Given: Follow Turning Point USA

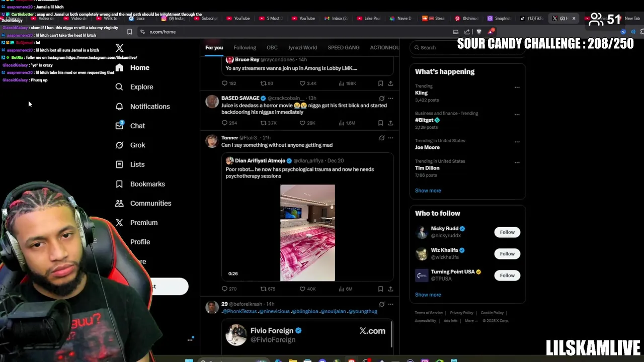Looking at the screenshot, I should [507, 276].
